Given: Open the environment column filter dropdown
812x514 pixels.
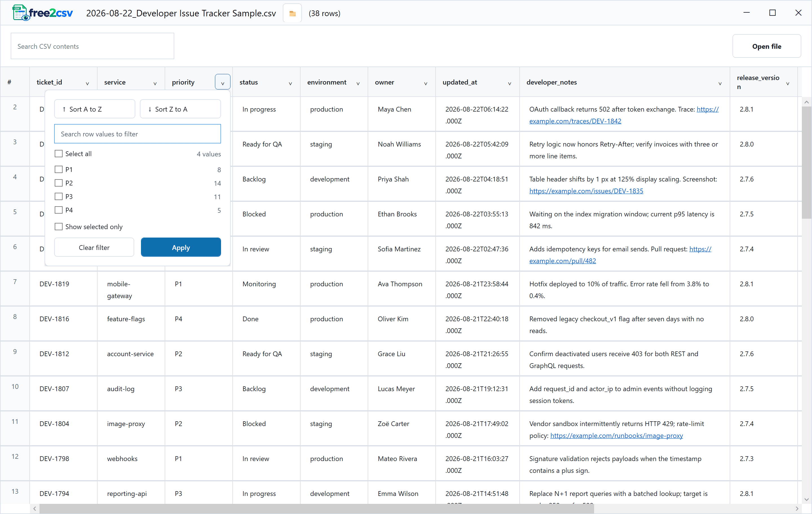Looking at the screenshot, I should click(x=358, y=83).
